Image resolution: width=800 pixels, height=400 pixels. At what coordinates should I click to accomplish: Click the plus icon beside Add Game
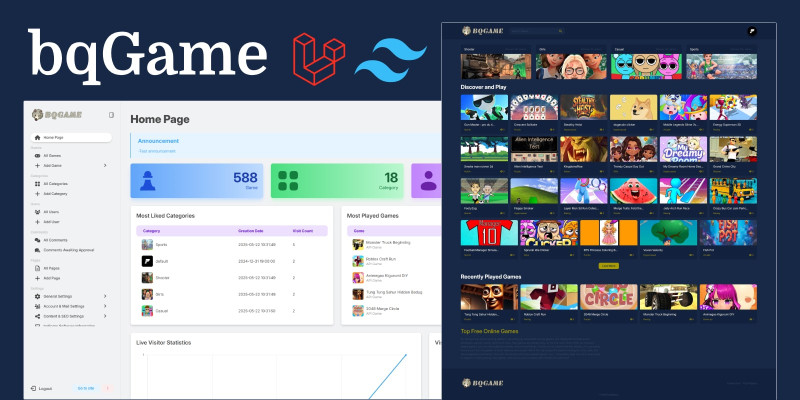[37, 166]
